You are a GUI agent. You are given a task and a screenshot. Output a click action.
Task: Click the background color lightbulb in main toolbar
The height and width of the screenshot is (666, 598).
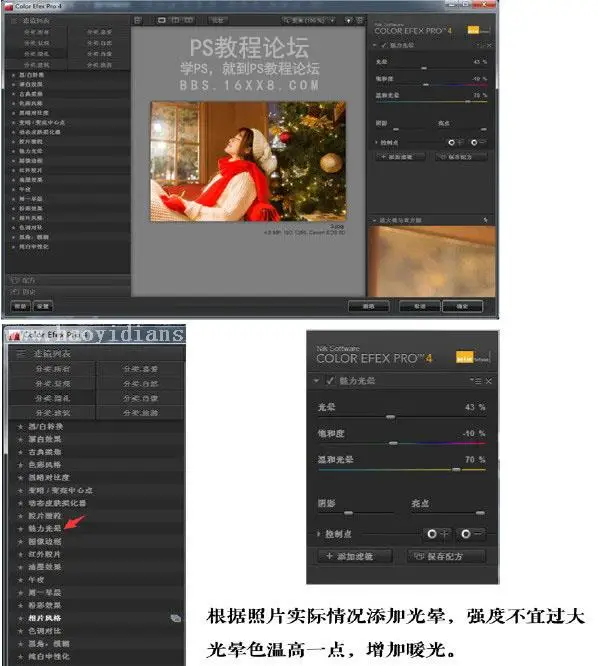(349, 20)
